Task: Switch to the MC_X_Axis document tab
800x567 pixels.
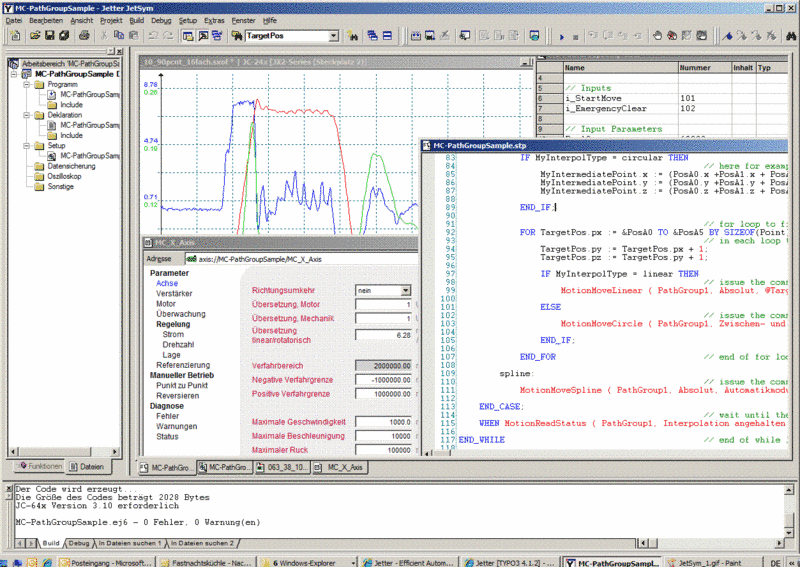Action: click(x=339, y=467)
